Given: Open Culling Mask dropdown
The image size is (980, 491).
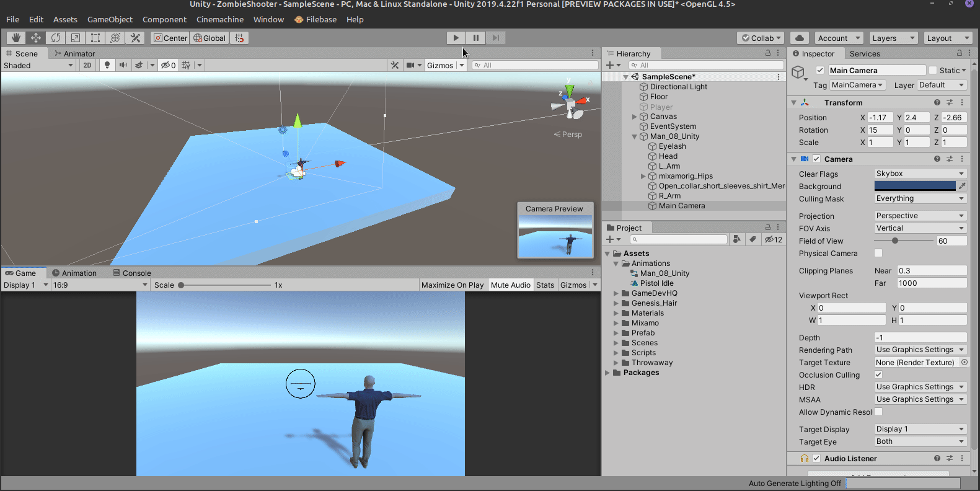Looking at the screenshot, I should click(920, 198).
